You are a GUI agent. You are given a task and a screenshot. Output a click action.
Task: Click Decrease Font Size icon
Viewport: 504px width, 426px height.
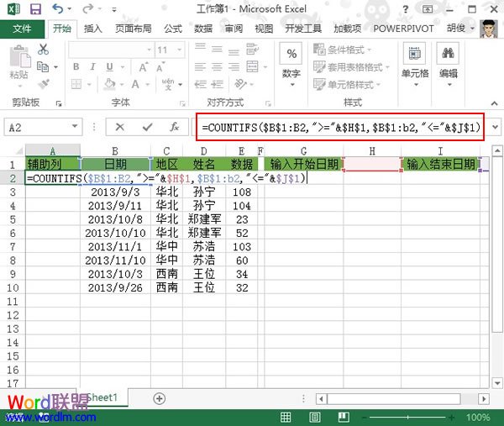click(x=160, y=67)
